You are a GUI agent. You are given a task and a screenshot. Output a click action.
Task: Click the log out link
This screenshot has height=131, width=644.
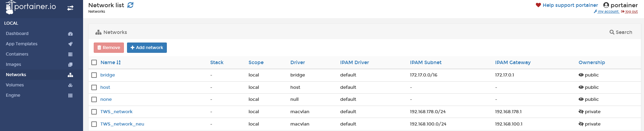[x=630, y=12]
